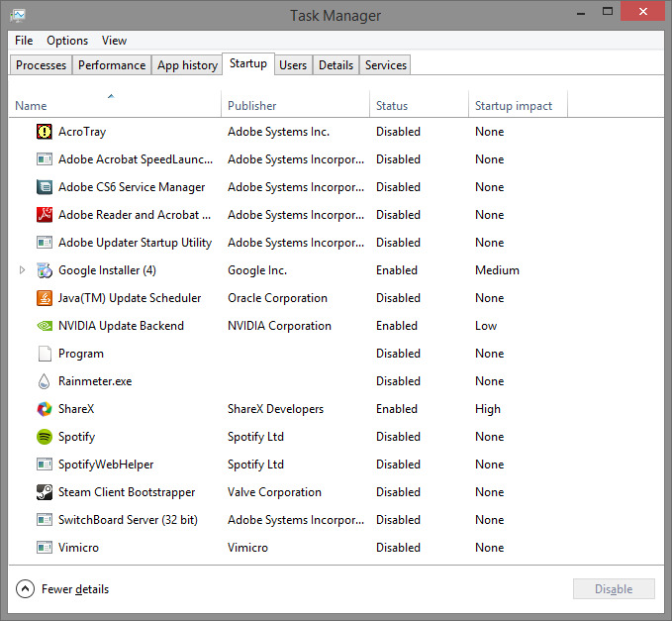672x621 pixels.
Task: Click the High startup impact value
Action: coord(488,409)
